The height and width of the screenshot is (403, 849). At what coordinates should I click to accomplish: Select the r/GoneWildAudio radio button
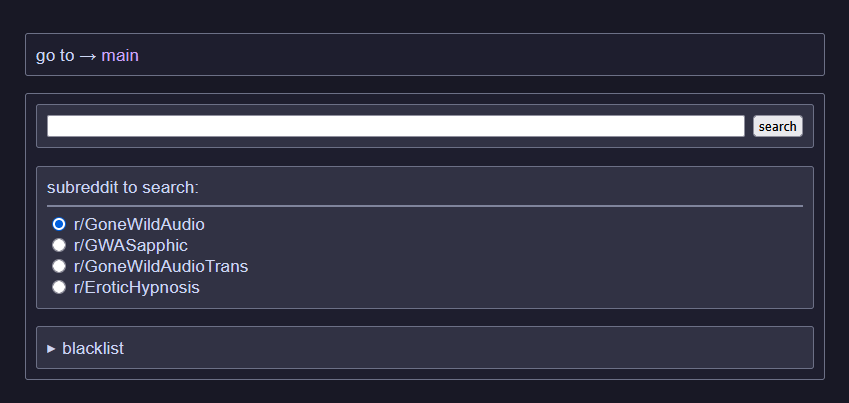(59, 224)
